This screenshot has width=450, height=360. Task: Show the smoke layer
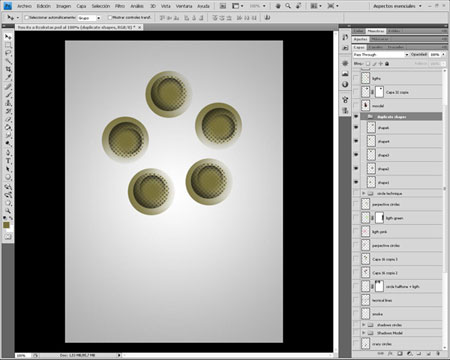tap(356, 314)
